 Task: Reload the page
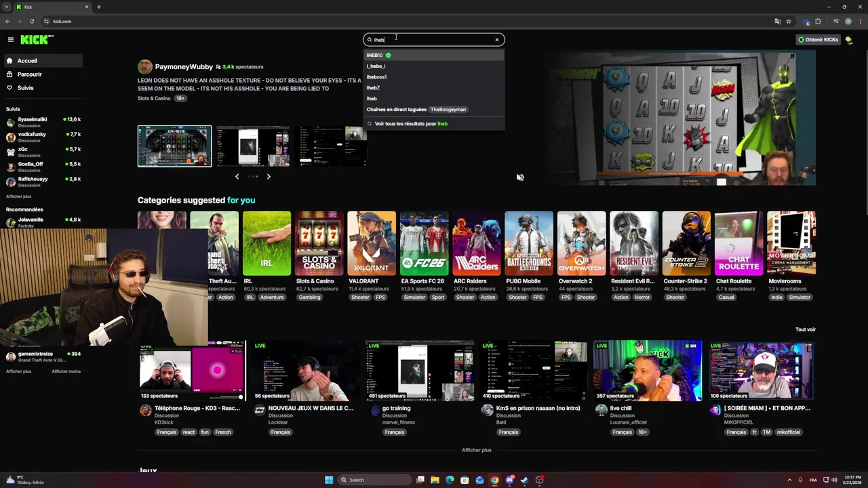coord(32,21)
